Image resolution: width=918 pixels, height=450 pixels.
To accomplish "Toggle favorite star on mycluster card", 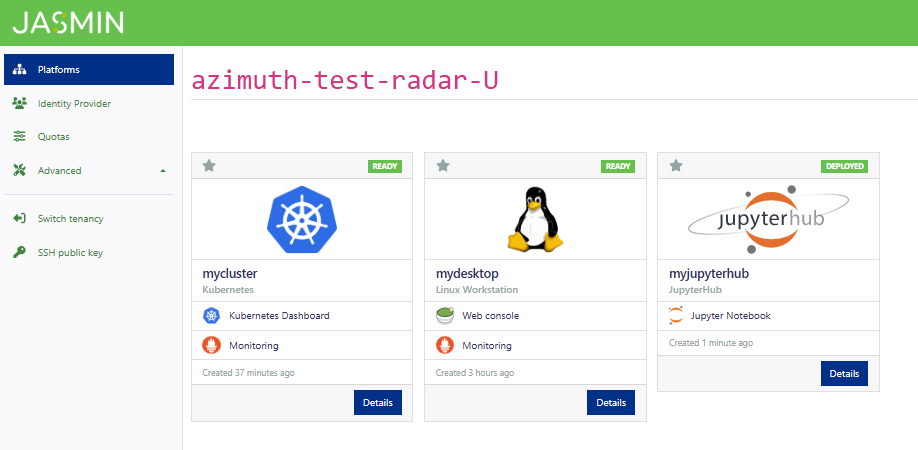I will point(209,166).
